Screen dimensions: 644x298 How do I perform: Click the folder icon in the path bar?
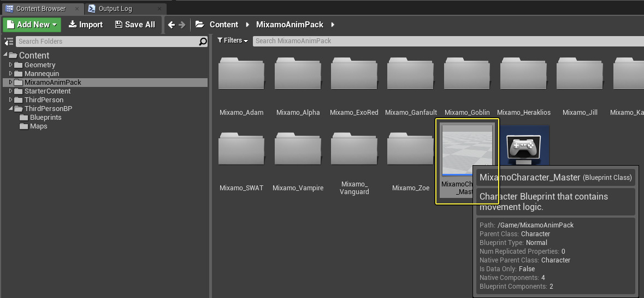click(200, 25)
